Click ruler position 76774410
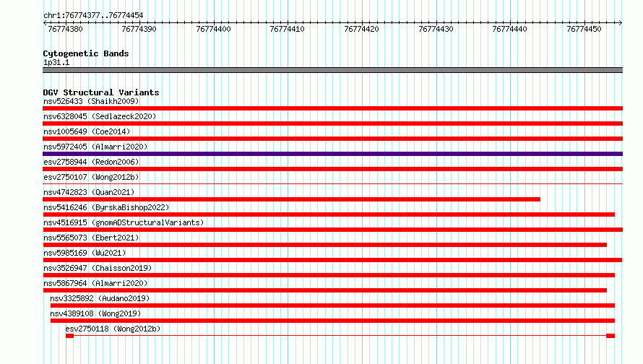 pos(287,29)
